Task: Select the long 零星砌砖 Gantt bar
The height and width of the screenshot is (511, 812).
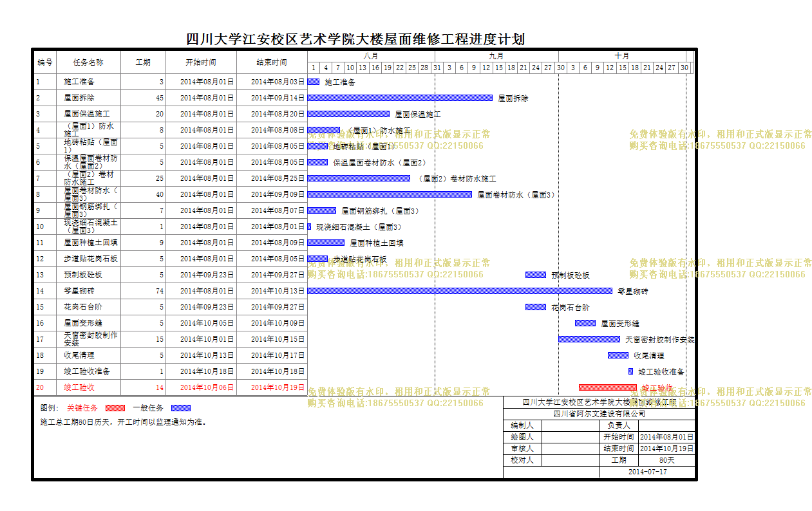Action: coord(460,291)
